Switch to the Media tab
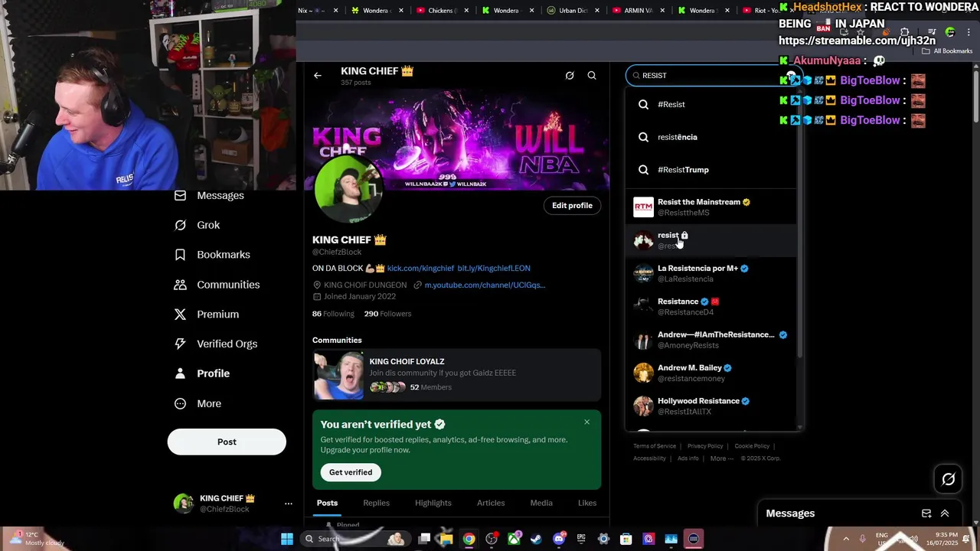This screenshot has height=551, width=980. (541, 503)
